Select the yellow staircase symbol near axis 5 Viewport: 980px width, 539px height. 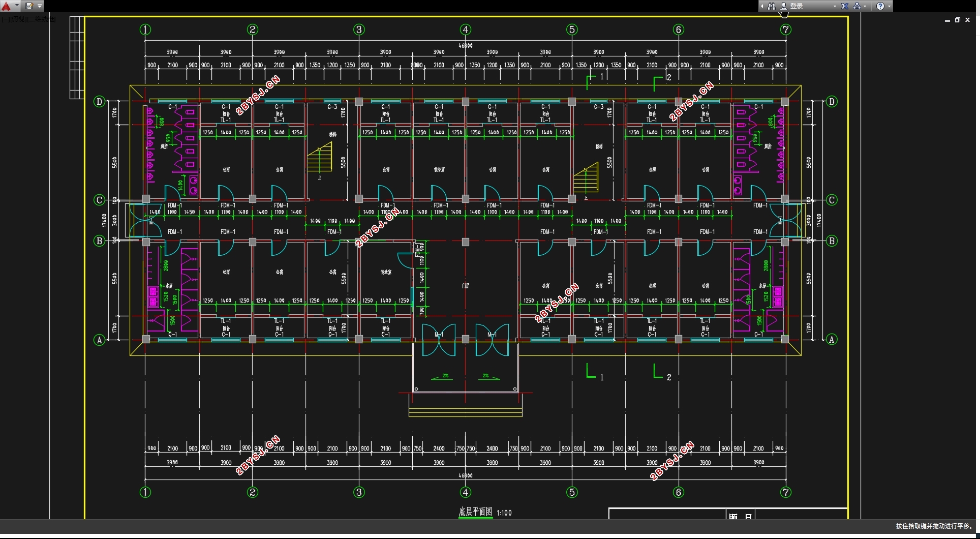pos(586,177)
